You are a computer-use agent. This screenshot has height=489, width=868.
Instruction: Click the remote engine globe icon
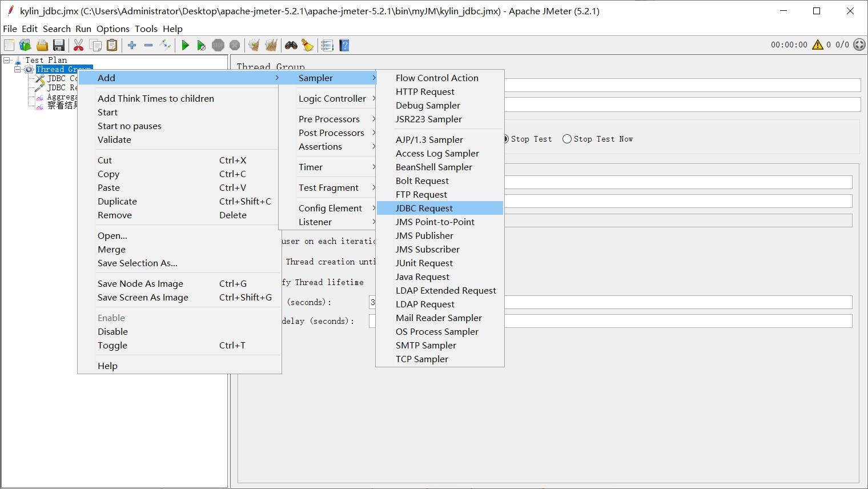pos(859,45)
